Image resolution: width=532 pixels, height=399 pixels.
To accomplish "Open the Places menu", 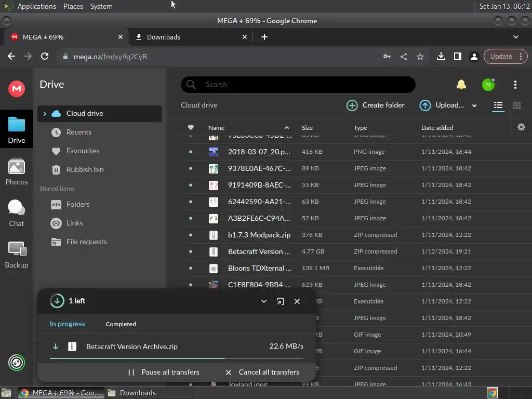I will coord(73,6).
